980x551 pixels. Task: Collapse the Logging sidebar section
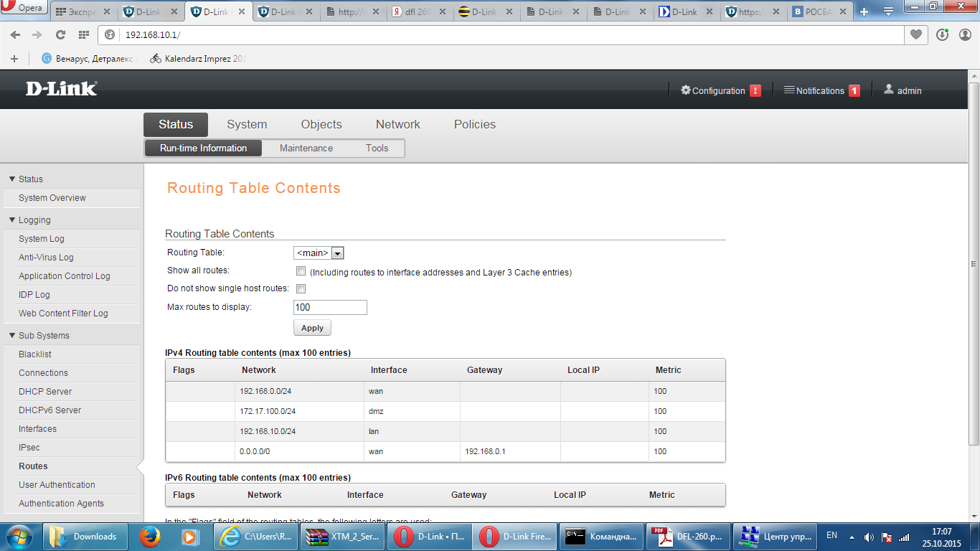click(12, 220)
